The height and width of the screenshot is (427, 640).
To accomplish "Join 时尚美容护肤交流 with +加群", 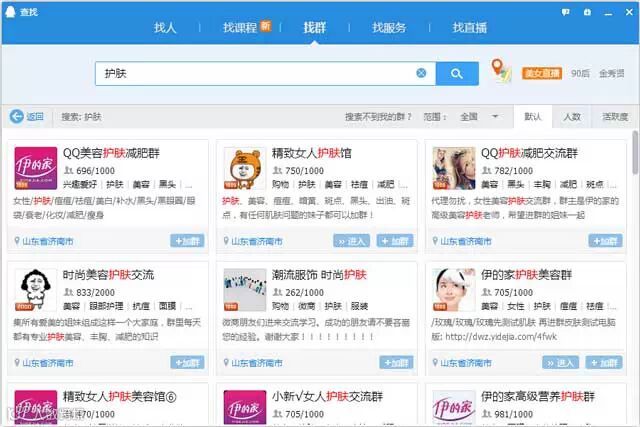I will tap(187, 363).
